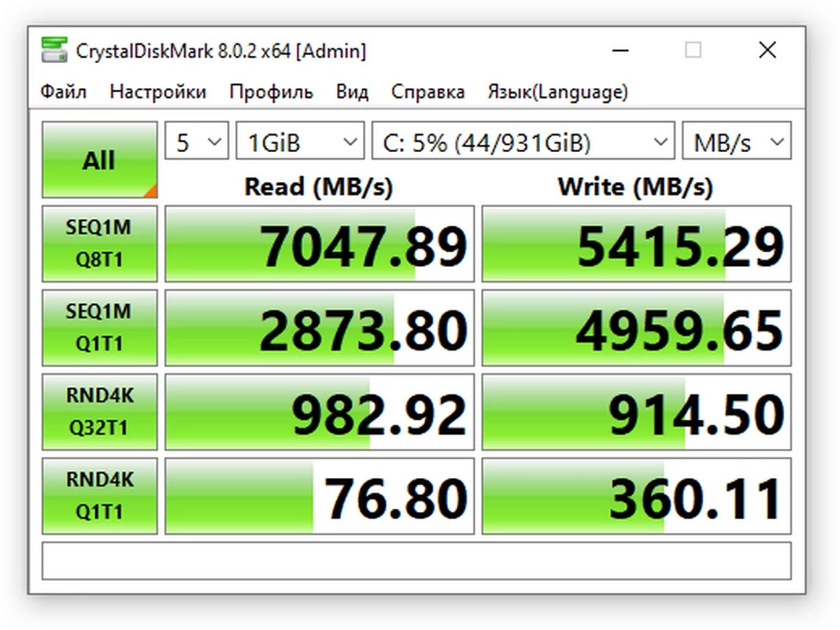Click the CrystalDiskMark app icon in title bar
The image size is (840, 630).
pyautogui.click(x=54, y=50)
